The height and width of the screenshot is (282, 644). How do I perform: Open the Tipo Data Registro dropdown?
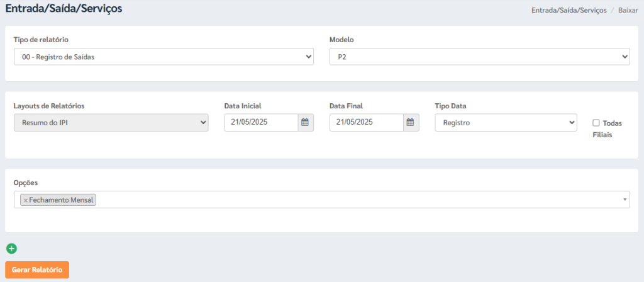coord(506,123)
